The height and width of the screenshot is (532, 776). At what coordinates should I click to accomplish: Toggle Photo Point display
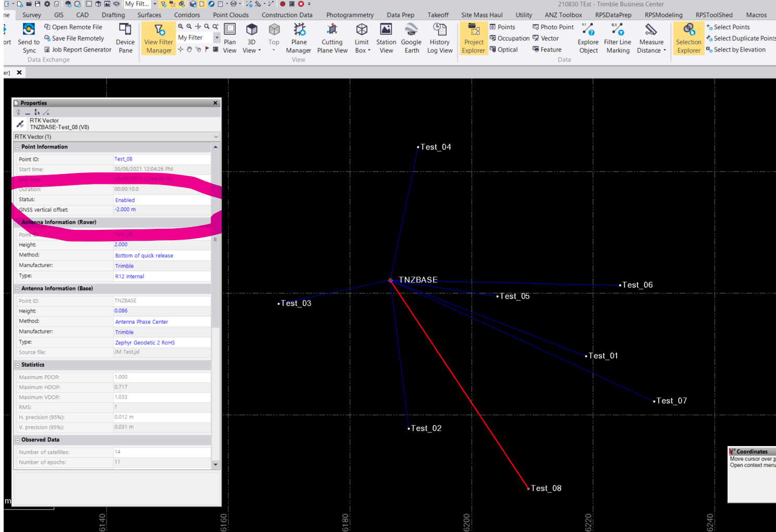click(553, 27)
